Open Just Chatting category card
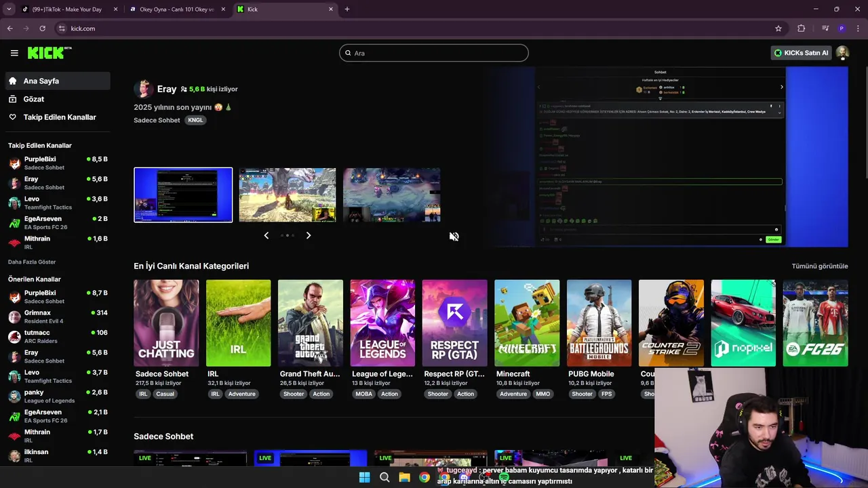The image size is (868, 488). click(166, 323)
